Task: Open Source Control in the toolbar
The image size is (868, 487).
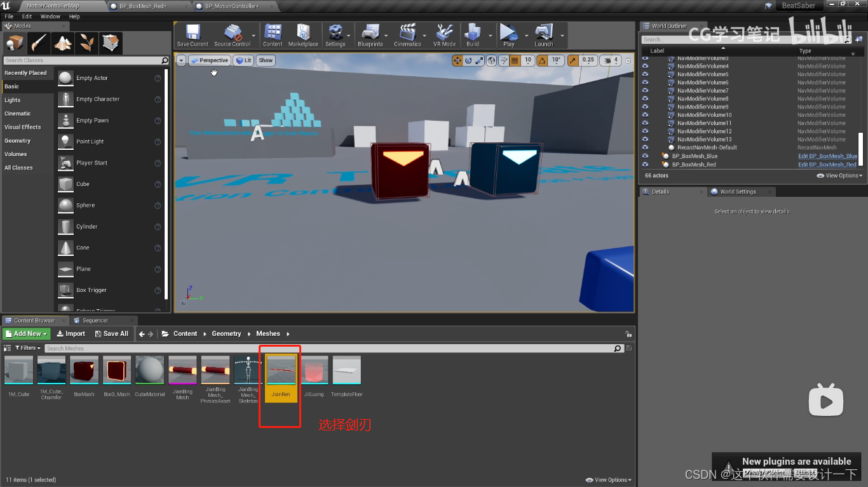Action: [x=232, y=36]
